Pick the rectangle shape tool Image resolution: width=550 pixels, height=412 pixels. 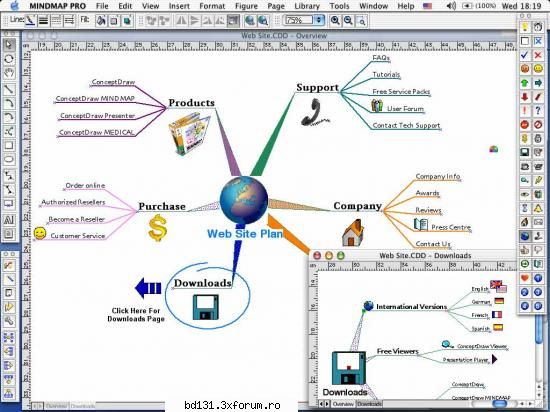coord(9,145)
